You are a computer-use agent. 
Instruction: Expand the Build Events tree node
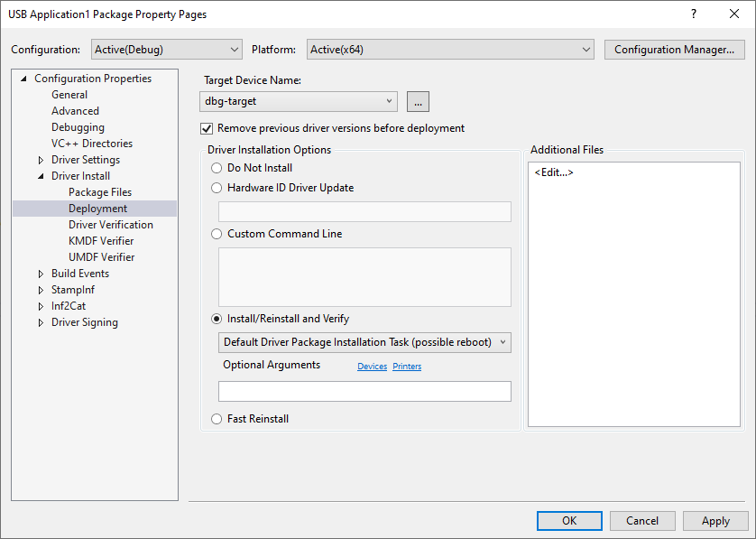(40, 273)
